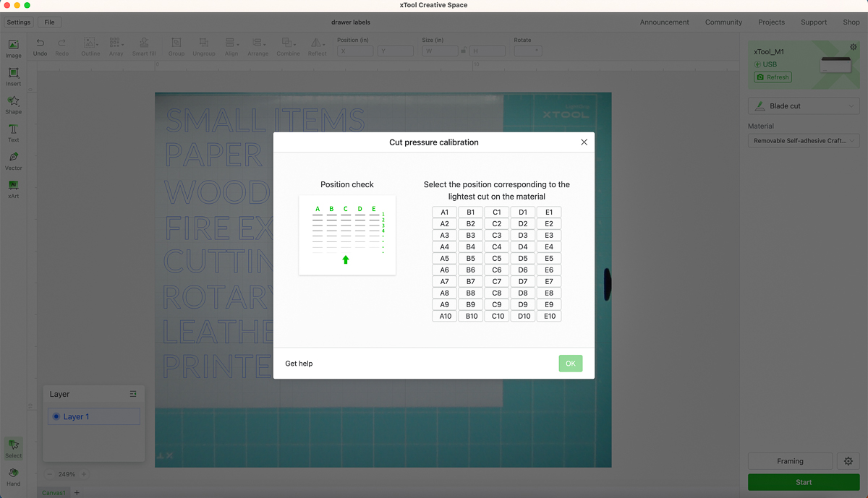Select calibration position B3
868x498 pixels.
pyautogui.click(x=471, y=236)
